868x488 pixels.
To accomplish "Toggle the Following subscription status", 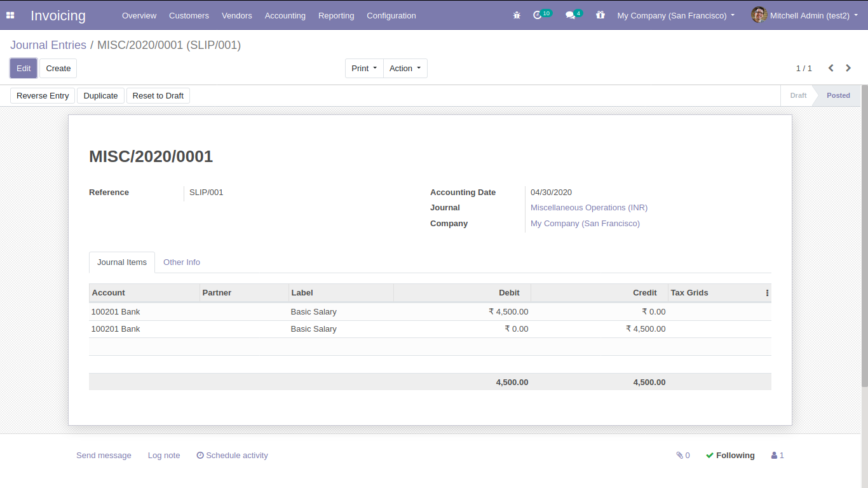I will [x=730, y=456].
